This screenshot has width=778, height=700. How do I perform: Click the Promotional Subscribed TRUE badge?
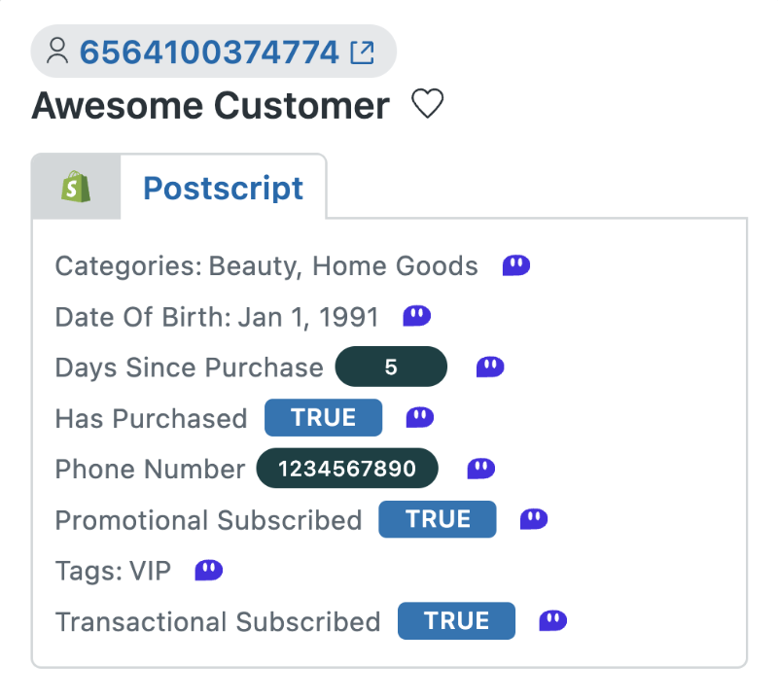[437, 519]
